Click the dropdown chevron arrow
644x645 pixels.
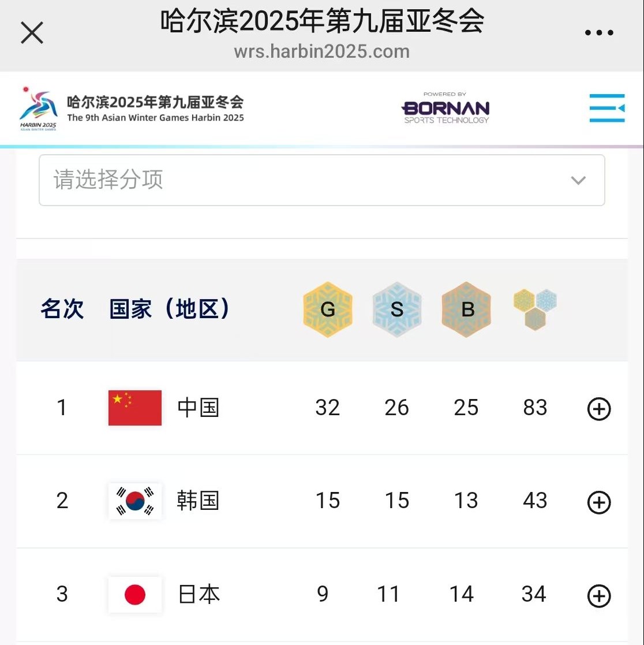(x=578, y=180)
